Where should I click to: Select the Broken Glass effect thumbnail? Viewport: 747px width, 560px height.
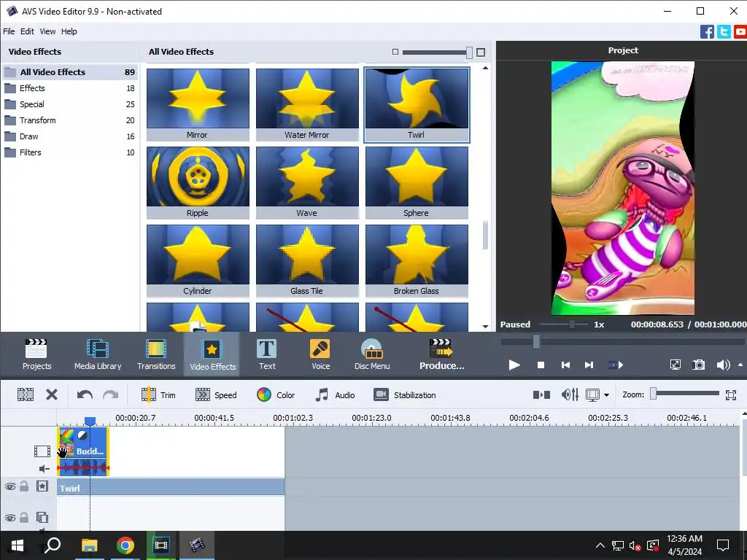pyautogui.click(x=417, y=261)
